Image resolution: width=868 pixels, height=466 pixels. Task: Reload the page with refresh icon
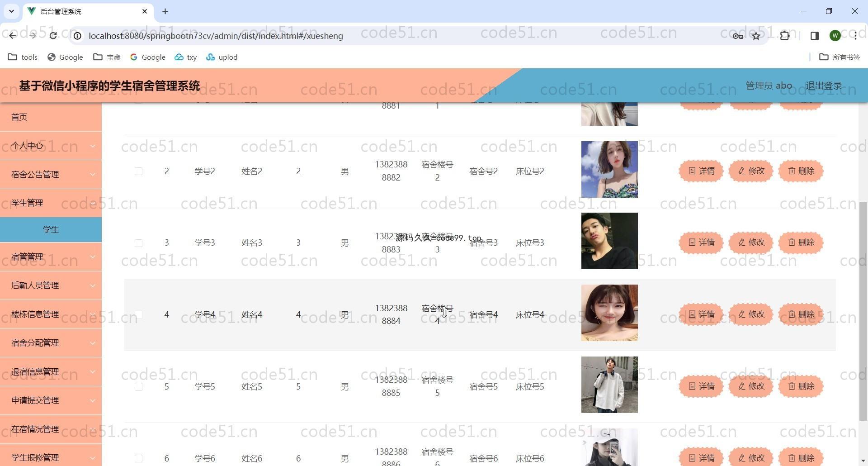coord(53,36)
